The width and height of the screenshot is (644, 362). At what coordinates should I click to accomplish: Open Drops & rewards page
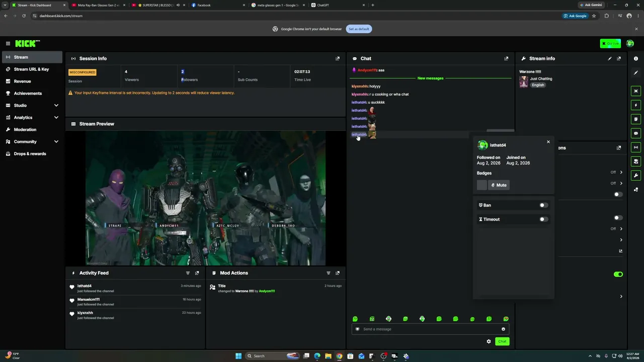tap(32, 154)
